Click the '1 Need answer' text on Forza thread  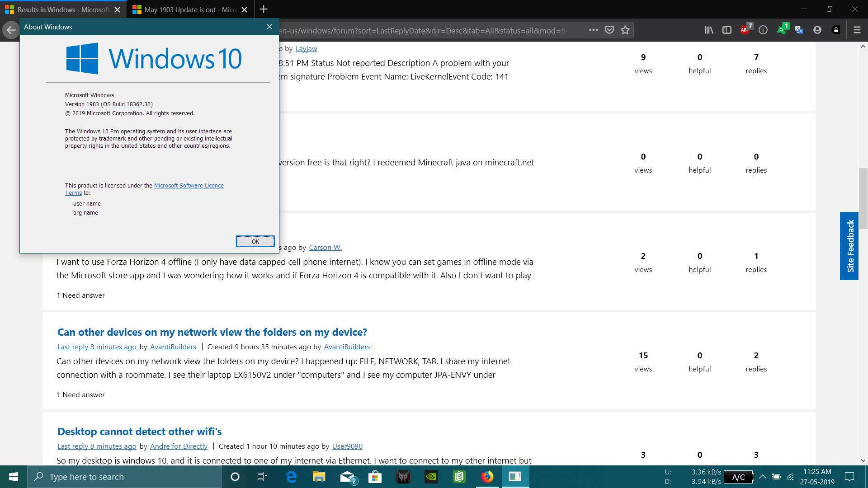[80, 295]
